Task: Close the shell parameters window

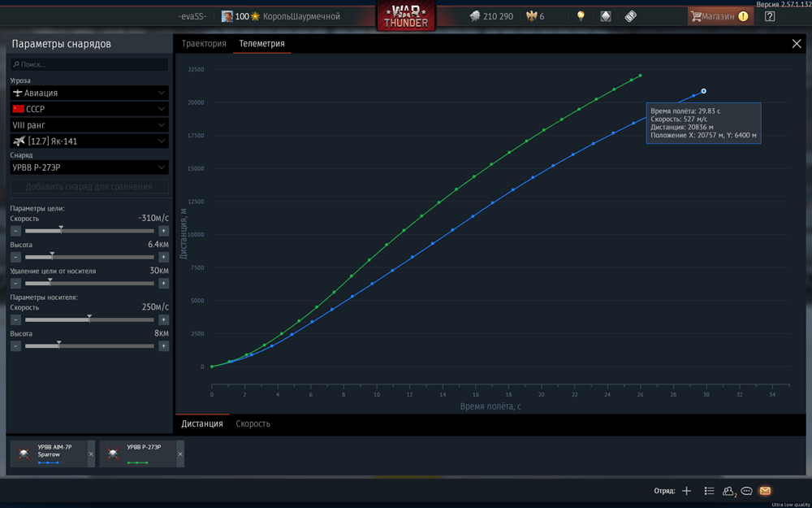Action: 797,44
